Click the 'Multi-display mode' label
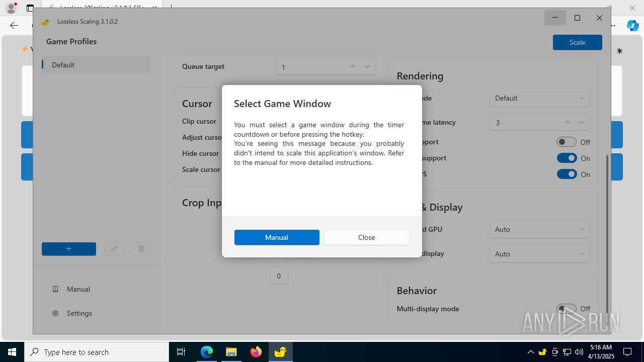 (428, 309)
